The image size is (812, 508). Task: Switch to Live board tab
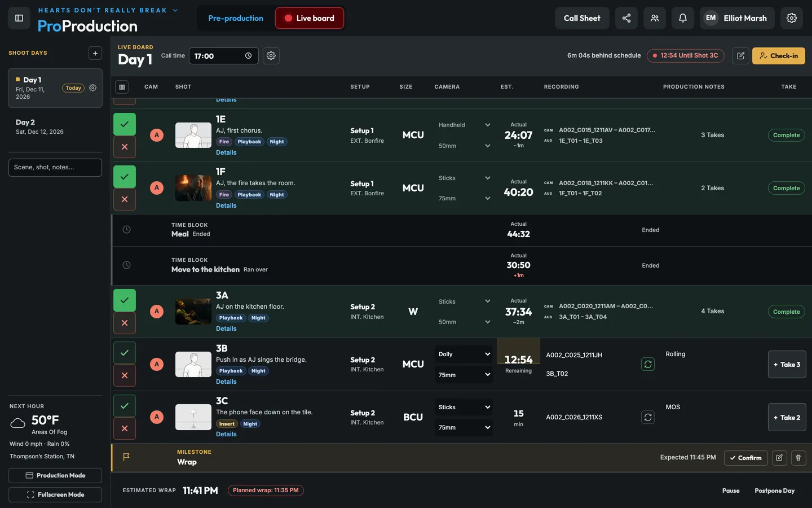pos(310,18)
